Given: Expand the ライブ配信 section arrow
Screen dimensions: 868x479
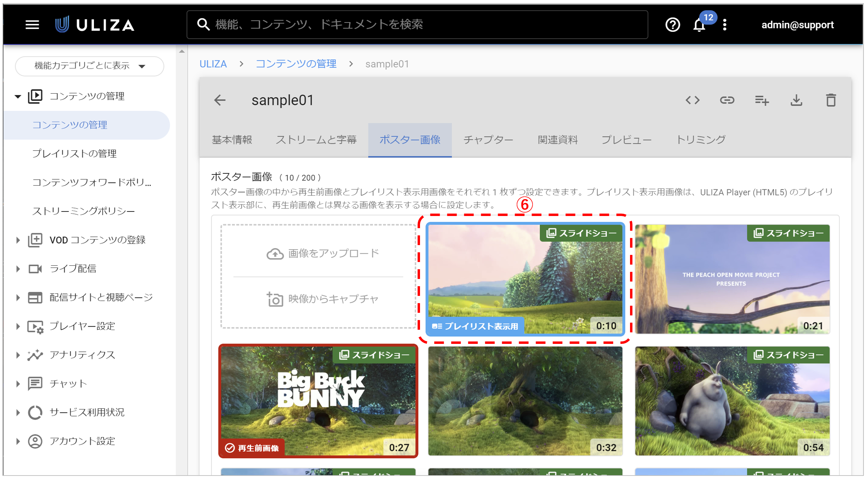Looking at the screenshot, I should pos(18,269).
